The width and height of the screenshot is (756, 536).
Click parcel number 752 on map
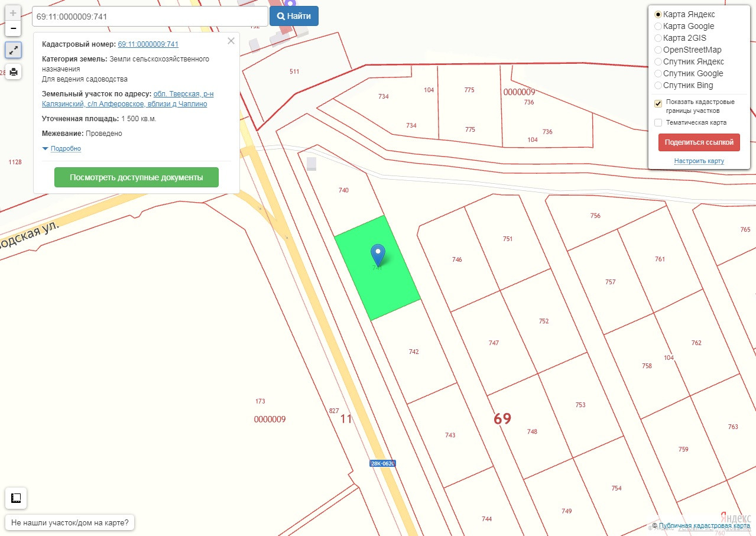(x=544, y=321)
